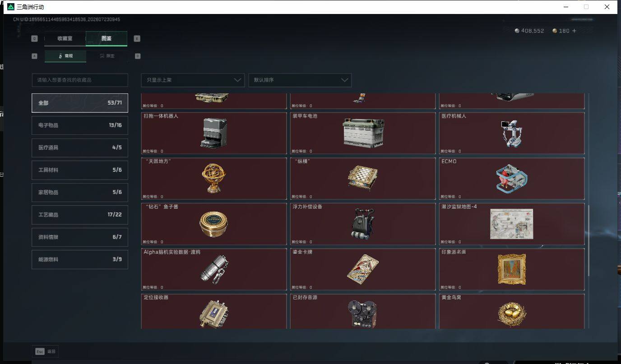Click the Esc key hint icon

[x=40, y=351]
